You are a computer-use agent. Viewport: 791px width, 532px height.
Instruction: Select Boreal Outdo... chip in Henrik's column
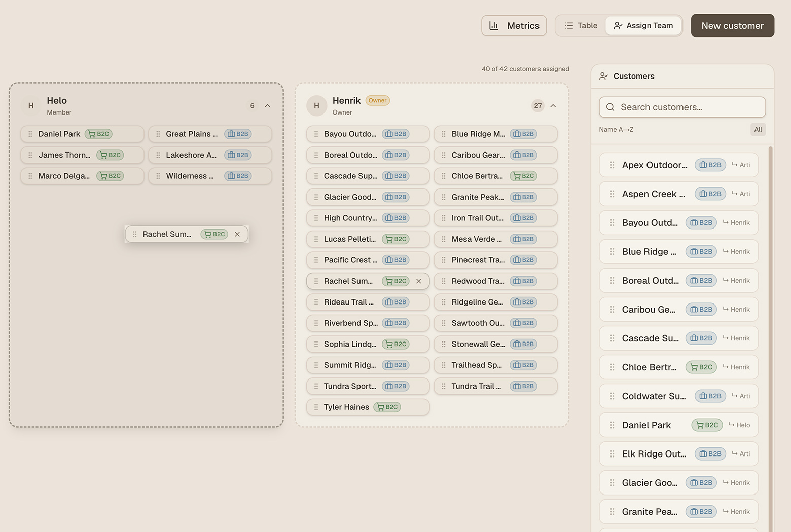(x=368, y=155)
